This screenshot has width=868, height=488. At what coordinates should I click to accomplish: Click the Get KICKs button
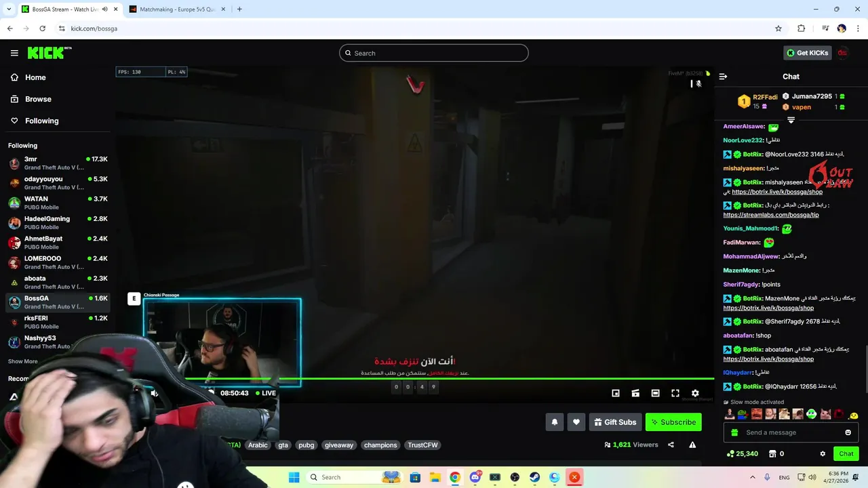(x=807, y=53)
